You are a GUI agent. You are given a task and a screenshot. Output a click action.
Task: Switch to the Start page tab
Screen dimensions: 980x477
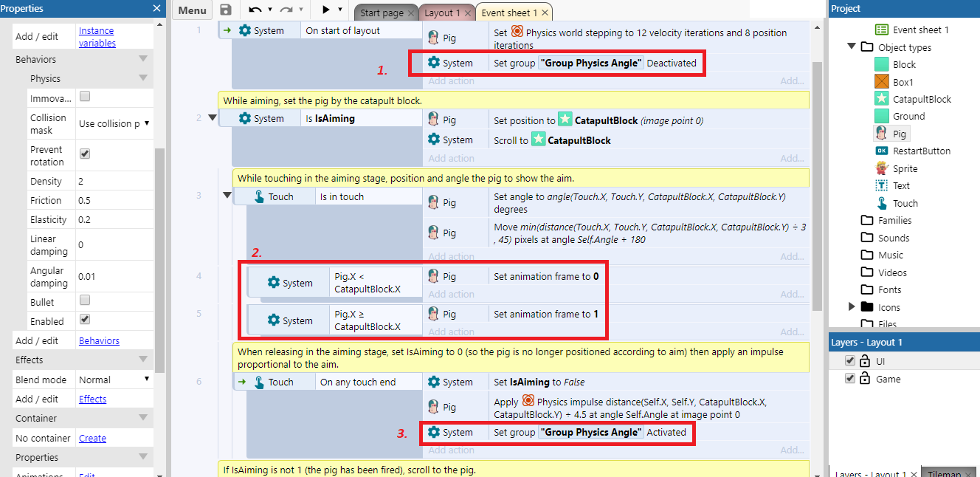tap(382, 13)
